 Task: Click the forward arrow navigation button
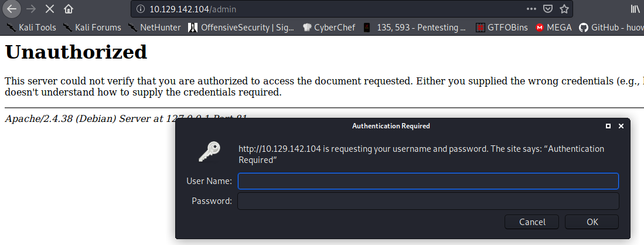pyautogui.click(x=32, y=9)
